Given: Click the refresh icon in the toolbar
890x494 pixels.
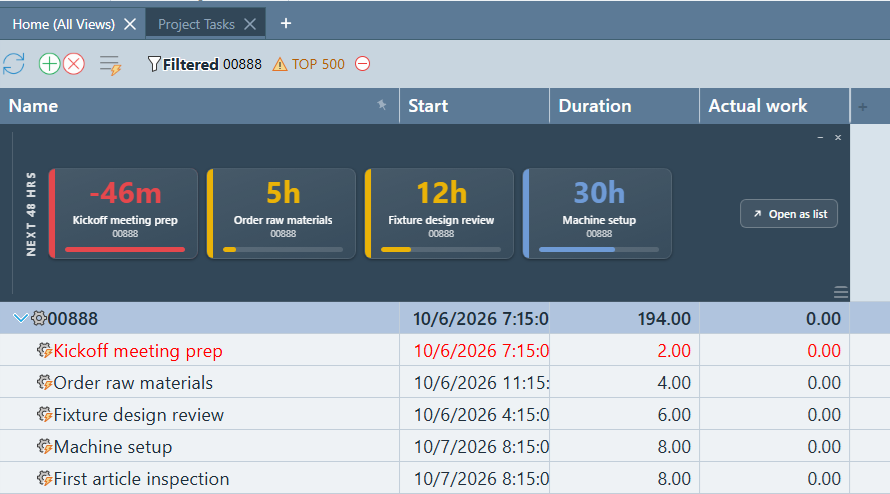Looking at the screenshot, I should (x=14, y=64).
